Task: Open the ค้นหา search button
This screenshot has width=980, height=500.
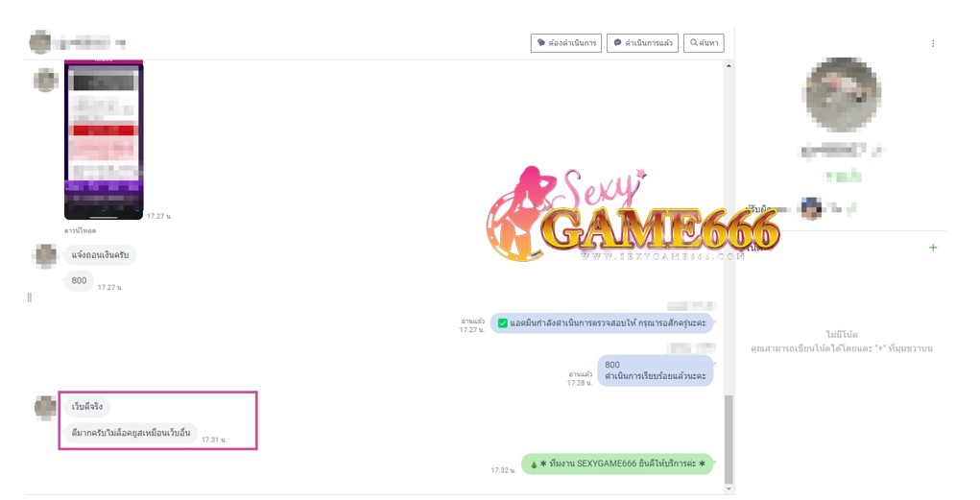Action: coord(704,43)
